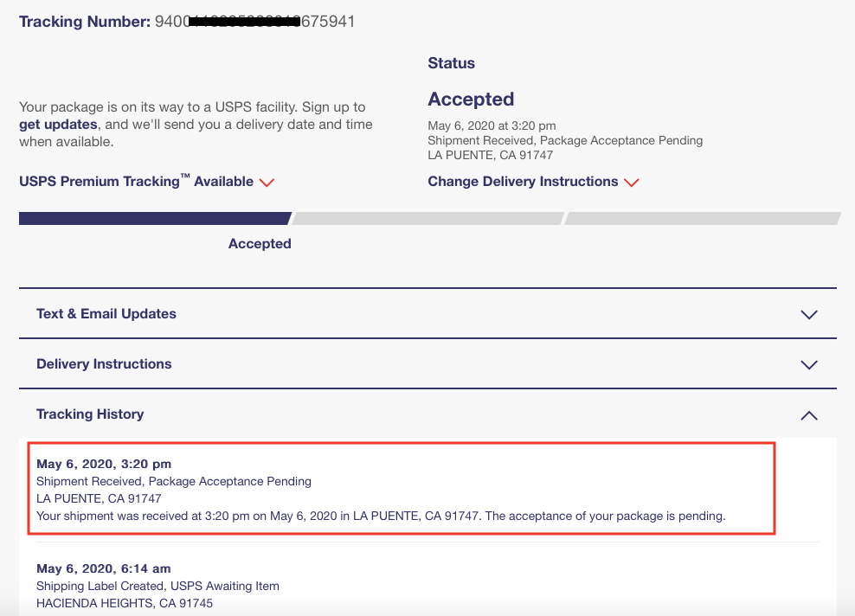This screenshot has height=616, width=855.
Task: Expand Text & Email Updates using its chevron
Action: [808, 315]
